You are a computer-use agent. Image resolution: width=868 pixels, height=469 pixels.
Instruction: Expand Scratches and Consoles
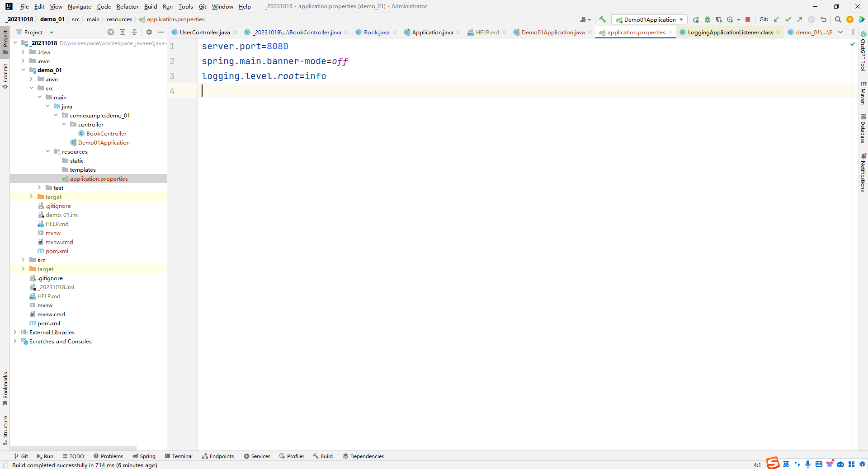point(15,341)
